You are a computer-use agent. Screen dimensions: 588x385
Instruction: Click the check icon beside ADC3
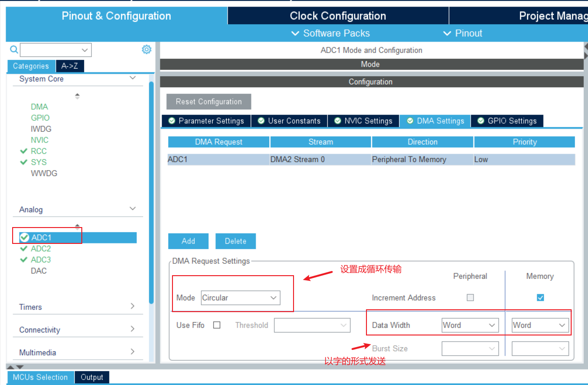tap(23, 259)
